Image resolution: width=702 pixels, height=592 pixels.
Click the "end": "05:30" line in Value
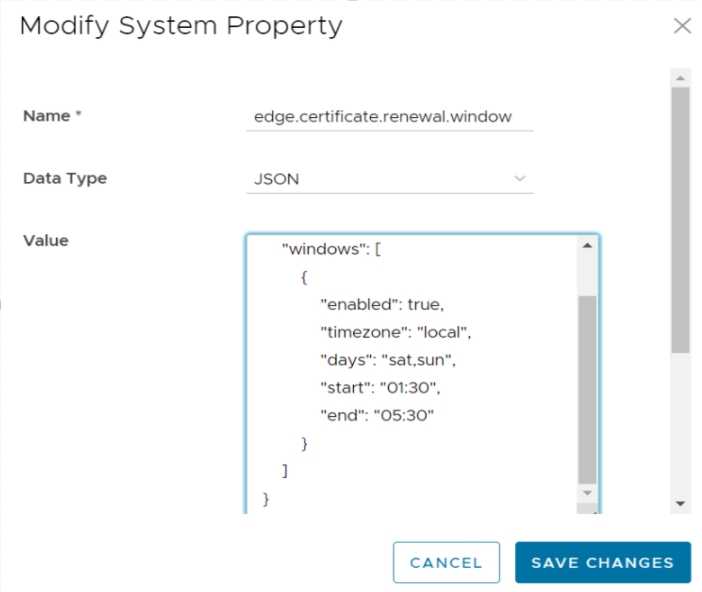(x=376, y=415)
